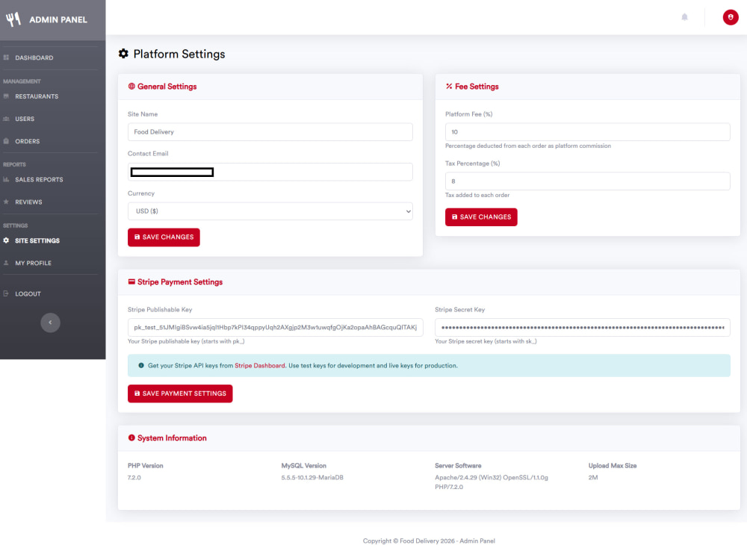This screenshot has height=560, width=747.
Task: Click the globe icon next to General Settings
Action: (131, 86)
